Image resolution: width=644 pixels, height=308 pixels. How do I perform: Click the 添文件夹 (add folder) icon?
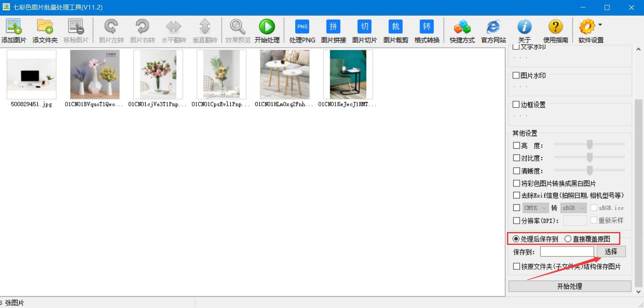(x=45, y=27)
